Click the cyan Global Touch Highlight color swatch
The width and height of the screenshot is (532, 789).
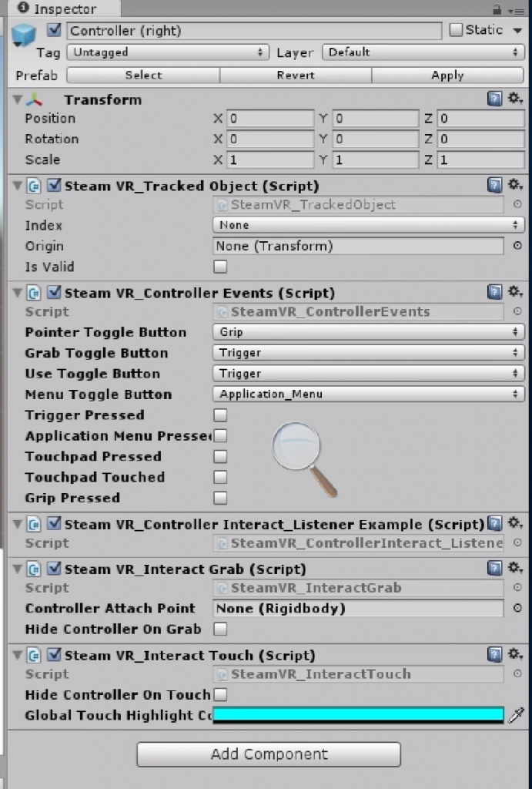point(358,714)
